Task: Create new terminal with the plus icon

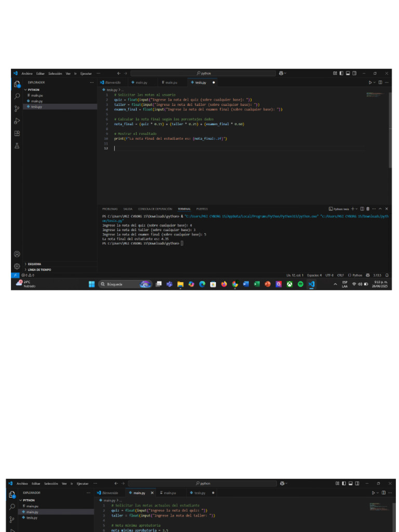Action: pyautogui.click(x=353, y=209)
